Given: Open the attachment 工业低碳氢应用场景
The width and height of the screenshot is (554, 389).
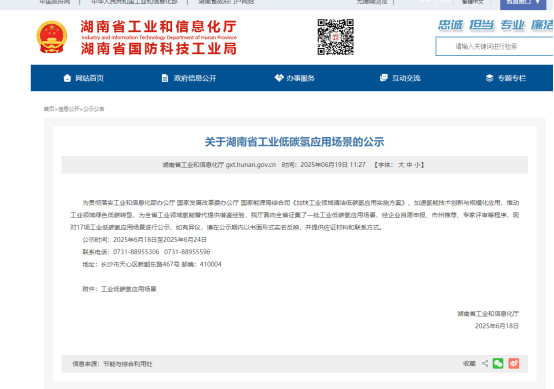Looking at the screenshot, I should pyautogui.click(x=129, y=289).
